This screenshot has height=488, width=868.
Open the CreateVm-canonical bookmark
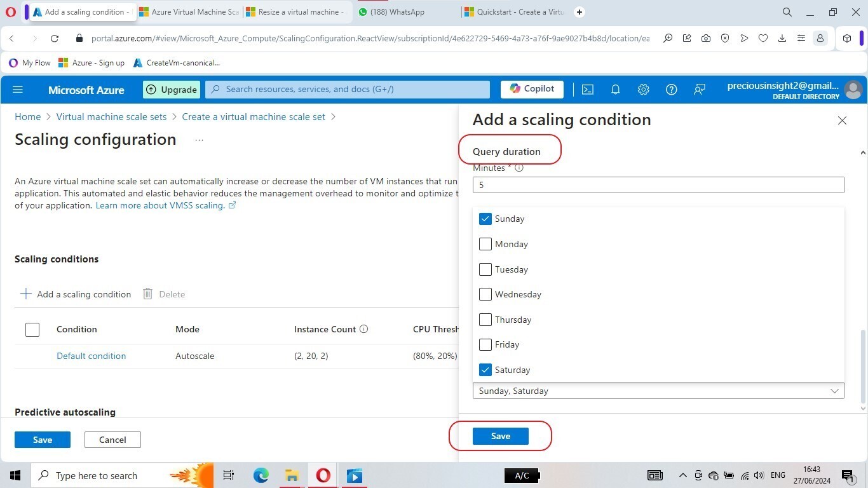(177, 63)
